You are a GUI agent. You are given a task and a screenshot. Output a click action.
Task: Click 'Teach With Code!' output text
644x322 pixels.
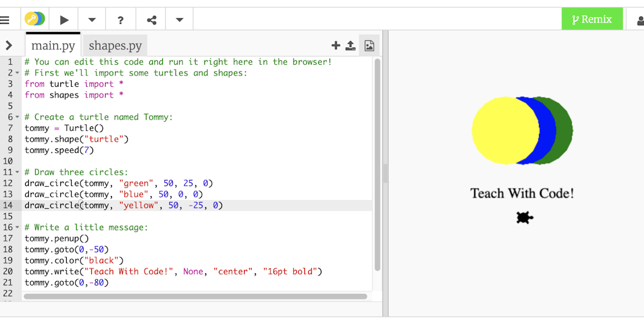pos(522,193)
